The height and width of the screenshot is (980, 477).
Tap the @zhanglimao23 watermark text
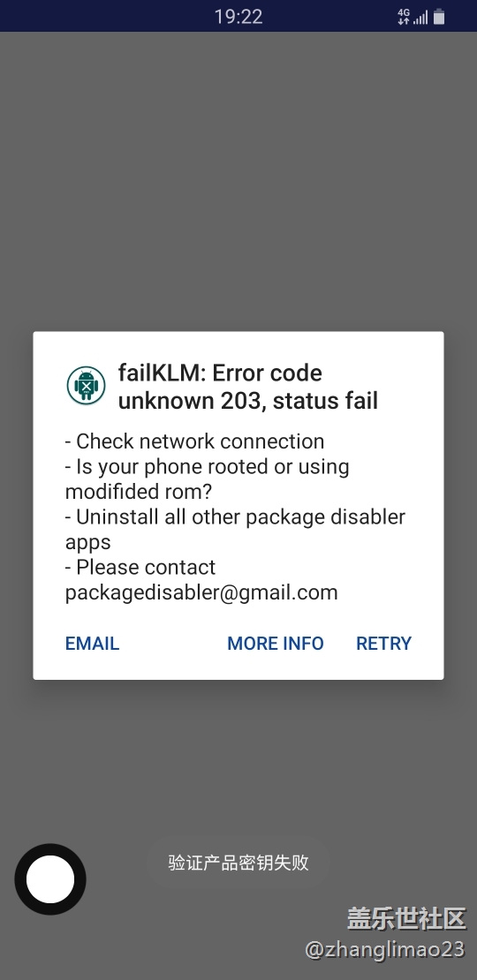[x=384, y=949]
